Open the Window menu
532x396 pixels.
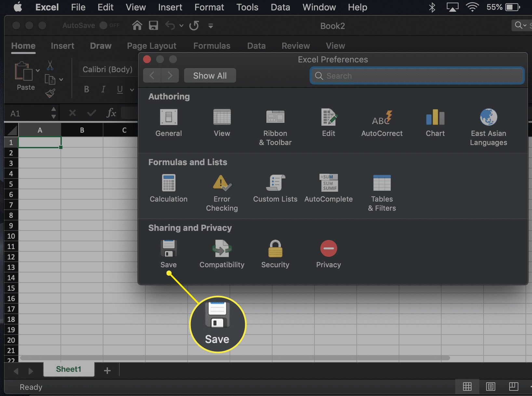click(x=319, y=7)
